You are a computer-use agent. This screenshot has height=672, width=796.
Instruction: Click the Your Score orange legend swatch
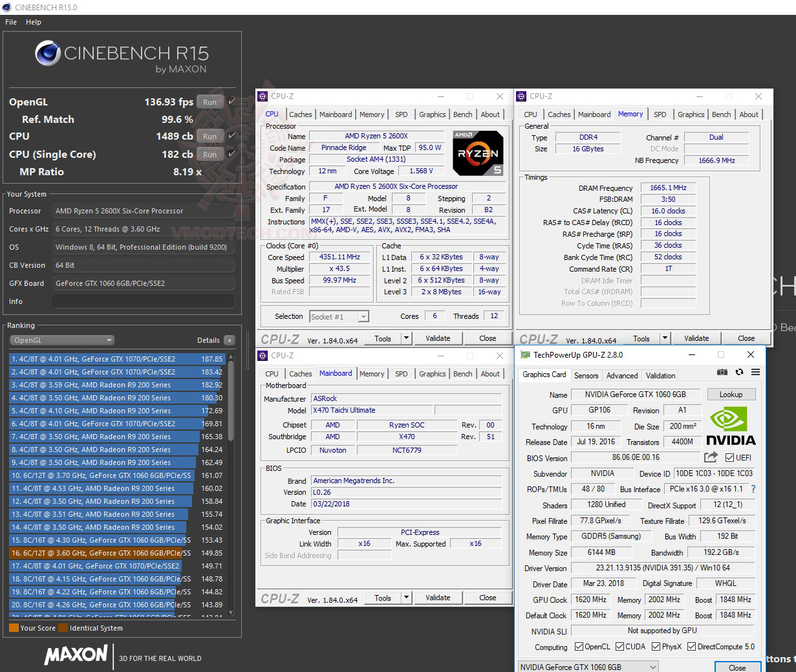coord(14,628)
